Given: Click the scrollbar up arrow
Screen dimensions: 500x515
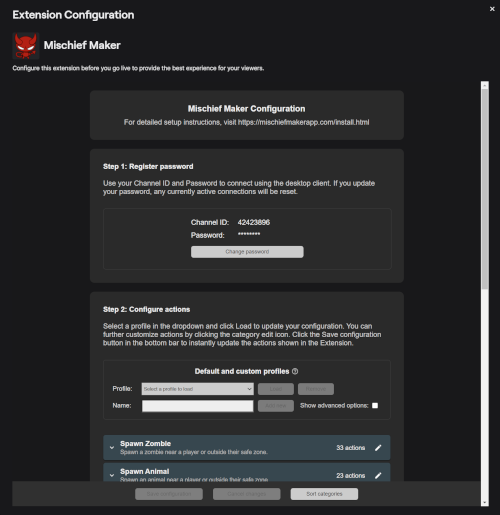Looking at the screenshot, I should point(485,85).
